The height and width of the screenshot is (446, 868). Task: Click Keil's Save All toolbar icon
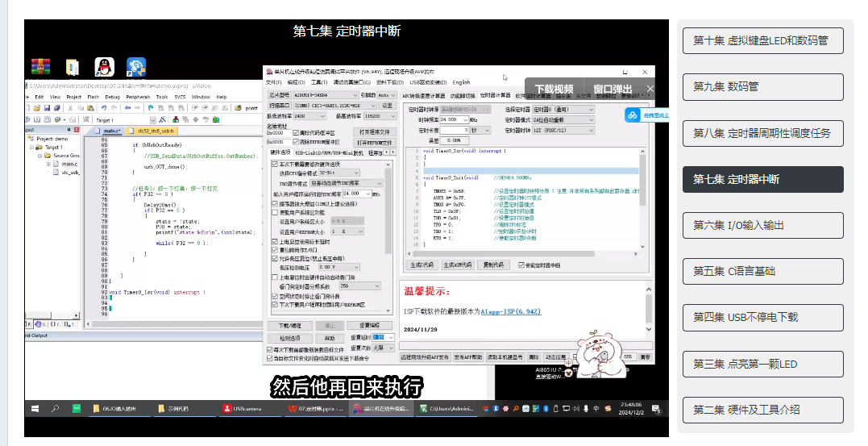pos(57,107)
